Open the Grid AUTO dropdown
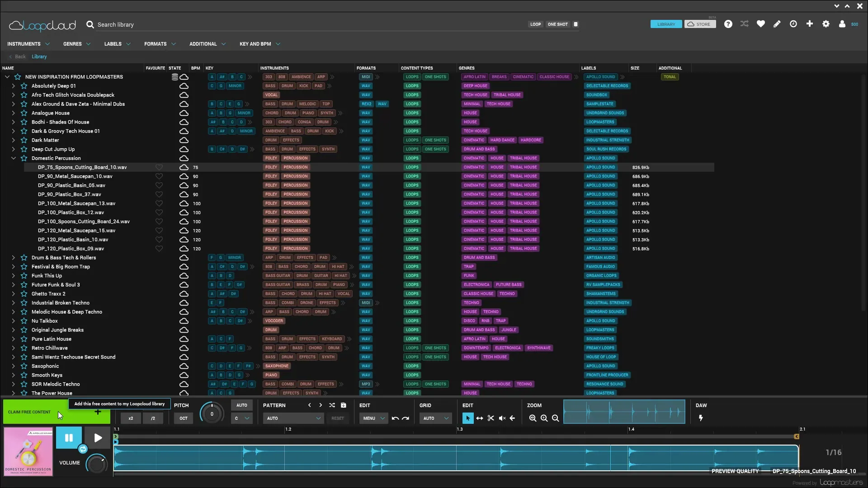 (x=435, y=418)
